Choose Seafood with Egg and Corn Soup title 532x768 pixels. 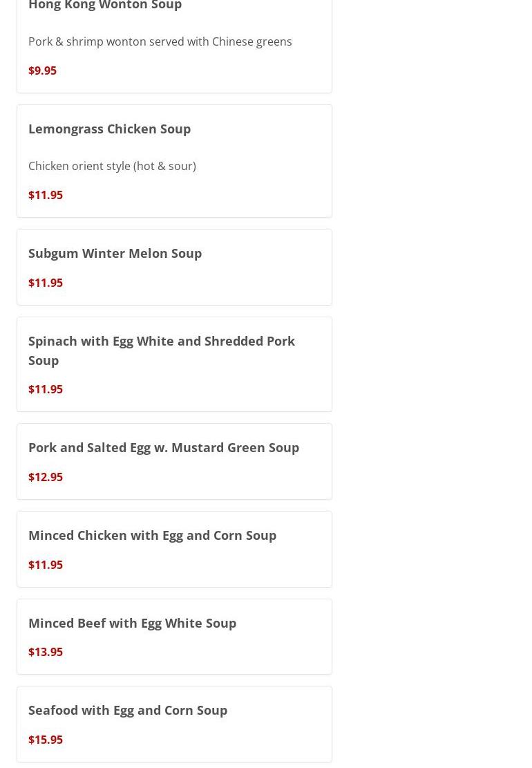pyautogui.click(x=128, y=710)
